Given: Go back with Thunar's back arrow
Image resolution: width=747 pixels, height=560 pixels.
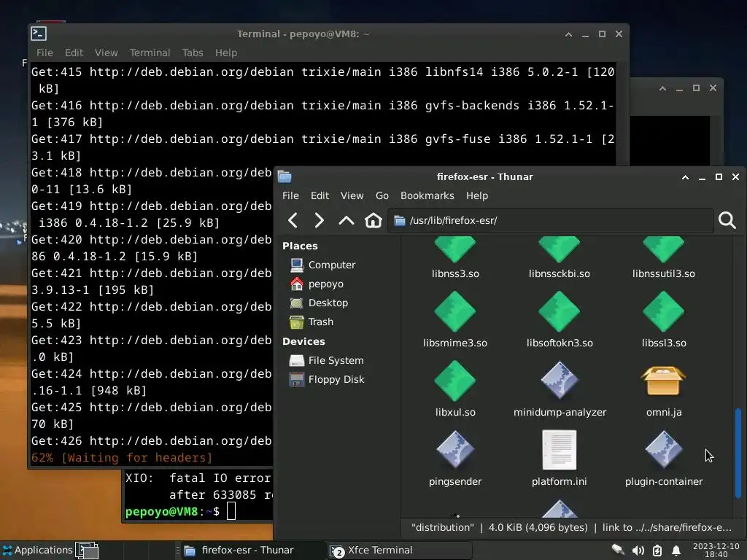Looking at the screenshot, I should click(x=293, y=220).
